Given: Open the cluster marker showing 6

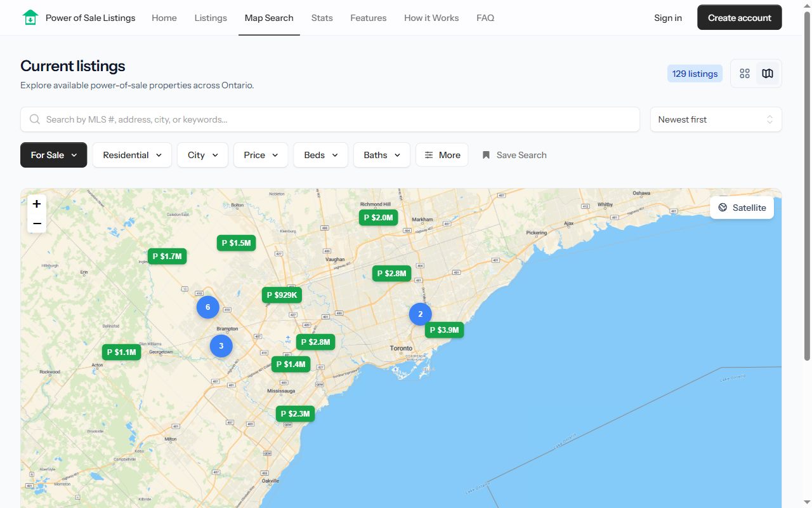Looking at the screenshot, I should click(208, 307).
